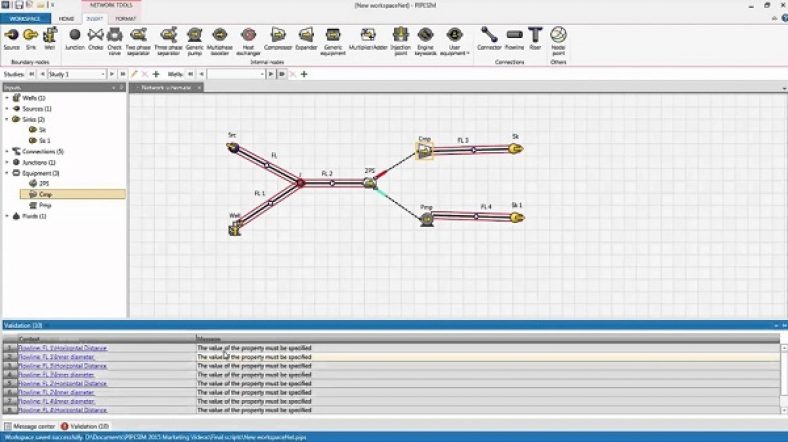This screenshot has width=788, height=442.
Task: Pick the Multiplier/Adder tool
Action: pos(368,40)
